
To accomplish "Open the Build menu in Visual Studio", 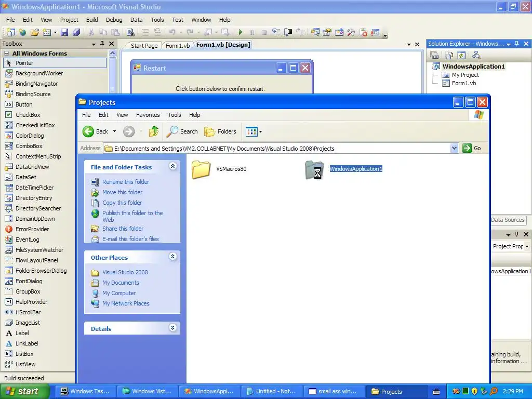I will 92,20.
